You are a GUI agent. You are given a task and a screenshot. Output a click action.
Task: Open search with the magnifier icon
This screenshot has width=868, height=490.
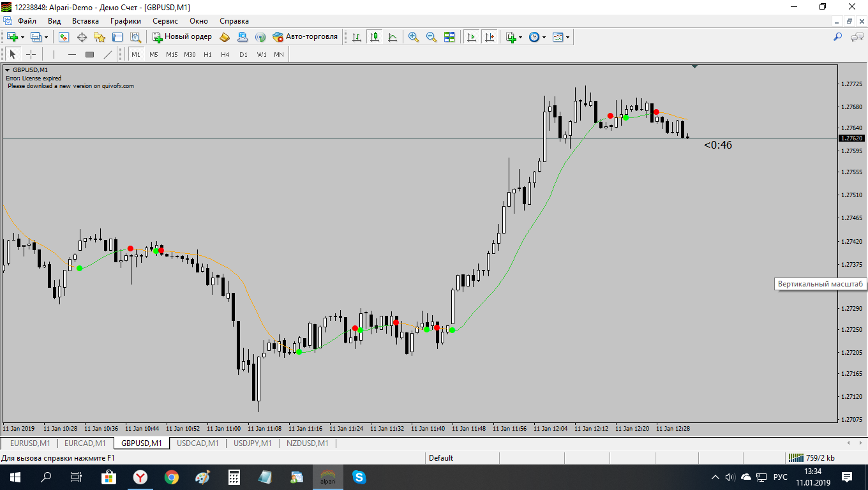click(x=838, y=37)
